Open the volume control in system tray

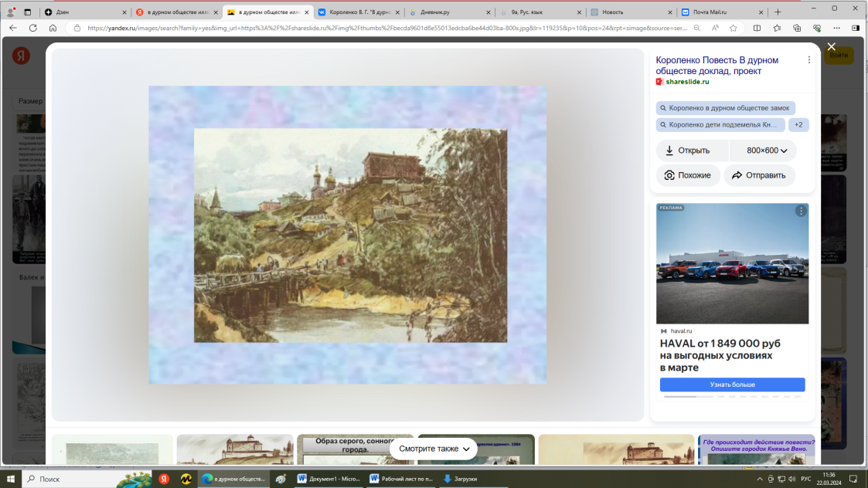(792, 480)
